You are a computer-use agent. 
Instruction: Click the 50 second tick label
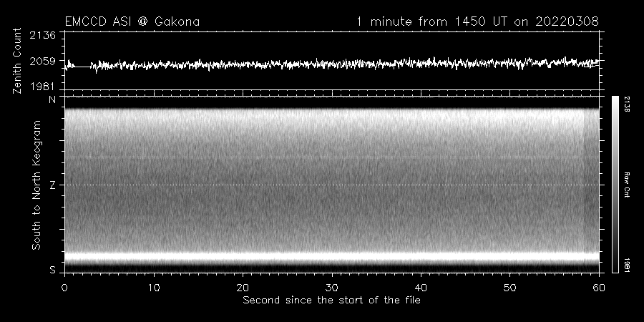click(x=509, y=288)
